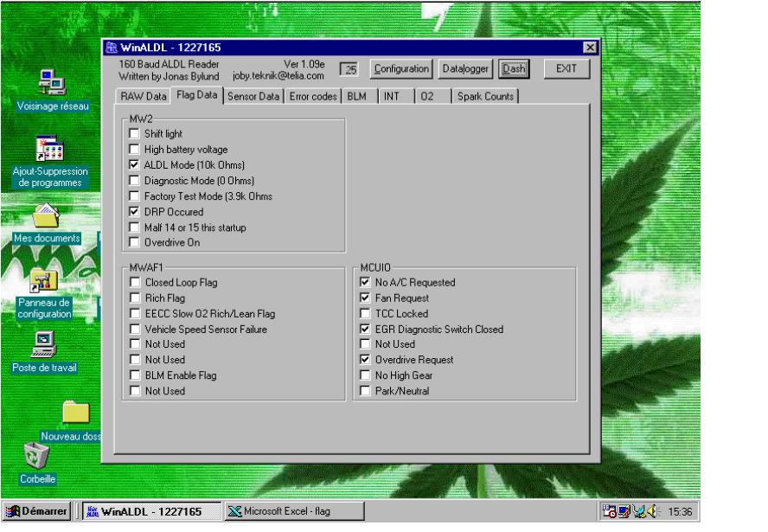The height and width of the screenshot is (532, 768).
Task: Click the MWAF1 group label
Action: click(x=146, y=267)
